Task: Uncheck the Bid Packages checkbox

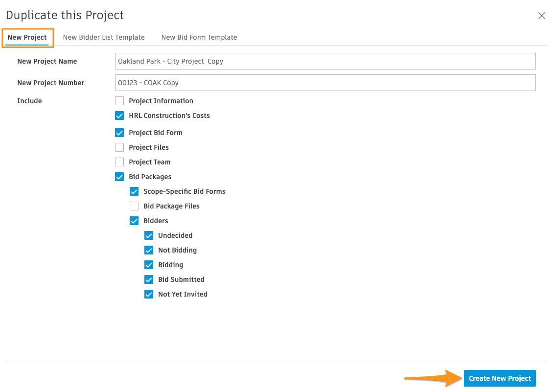Action: pyautogui.click(x=119, y=177)
